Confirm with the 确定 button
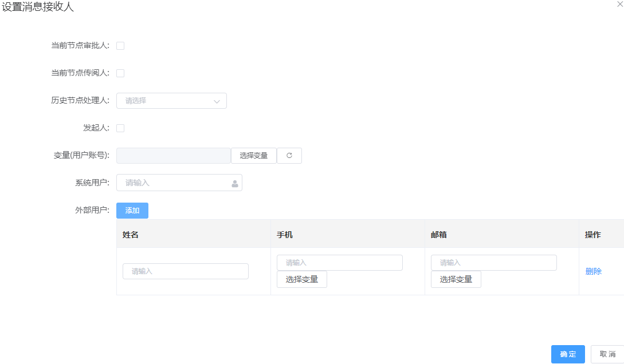Image resolution: width=624 pixels, height=364 pixels. click(568, 354)
